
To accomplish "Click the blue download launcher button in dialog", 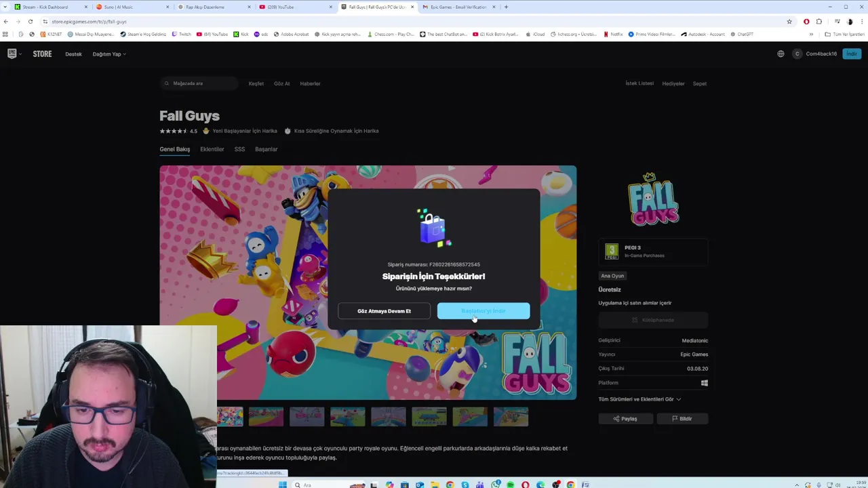I will 484,311.
